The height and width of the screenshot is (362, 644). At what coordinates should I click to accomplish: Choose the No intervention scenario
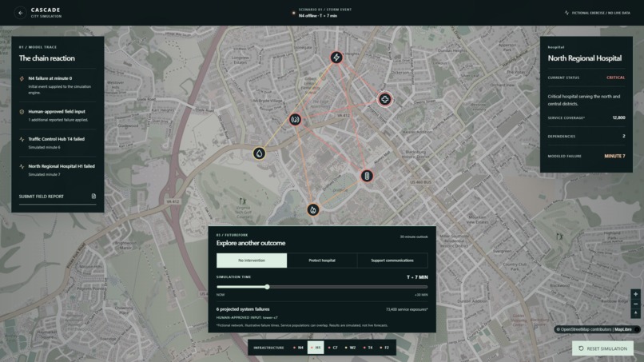point(252,261)
